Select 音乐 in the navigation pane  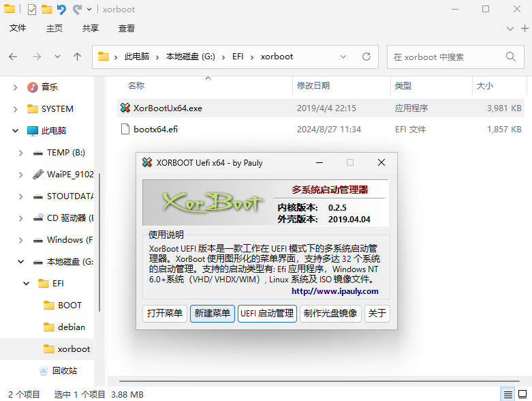click(50, 87)
